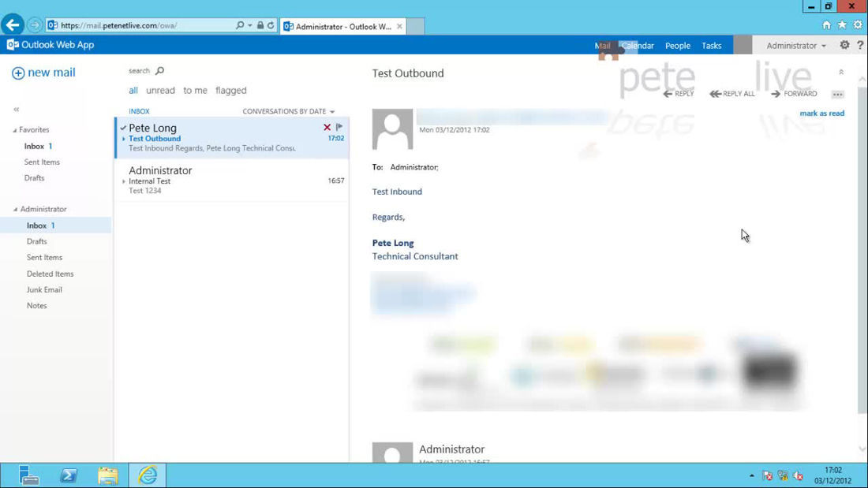Open the Tasks navigation tab

711,46
